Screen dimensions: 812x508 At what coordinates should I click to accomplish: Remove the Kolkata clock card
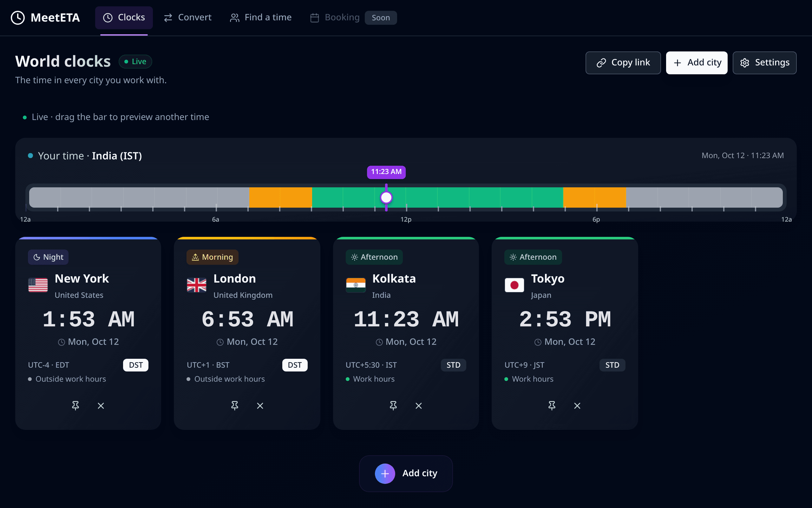419,405
